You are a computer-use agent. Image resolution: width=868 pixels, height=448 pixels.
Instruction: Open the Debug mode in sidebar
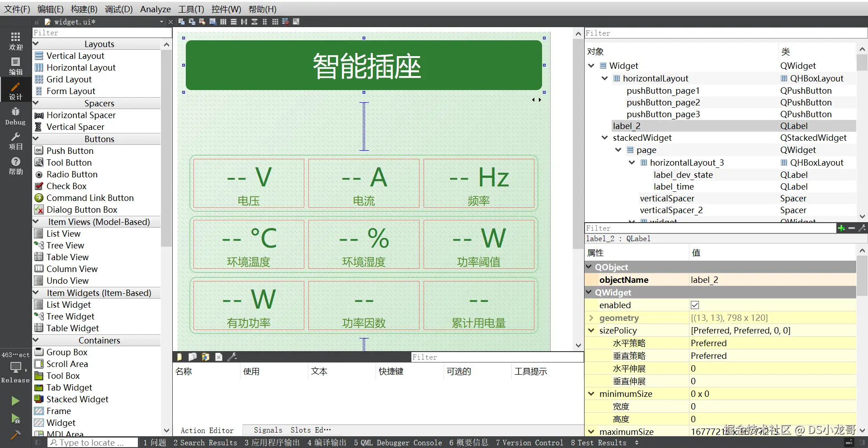click(15, 116)
